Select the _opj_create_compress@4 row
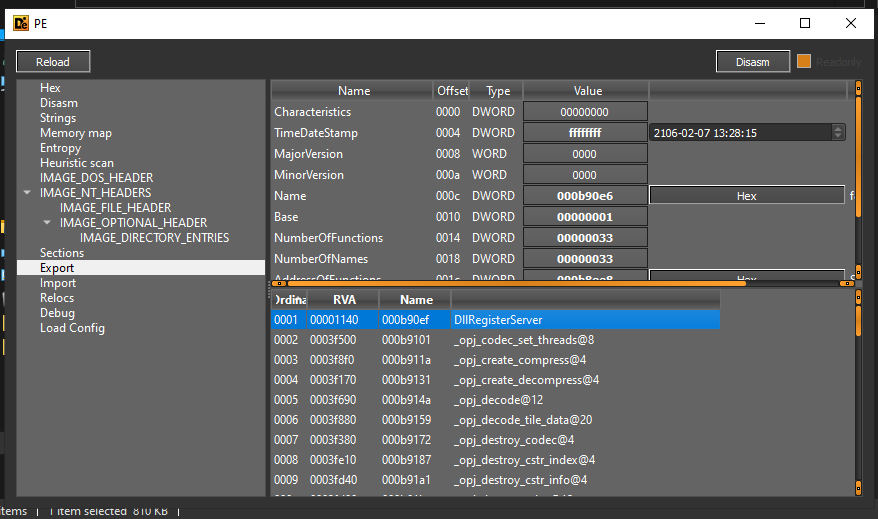878x519 pixels. coord(496,360)
